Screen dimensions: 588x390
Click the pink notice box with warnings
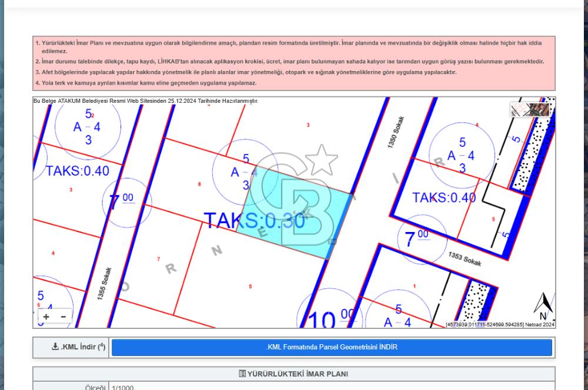point(294,63)
